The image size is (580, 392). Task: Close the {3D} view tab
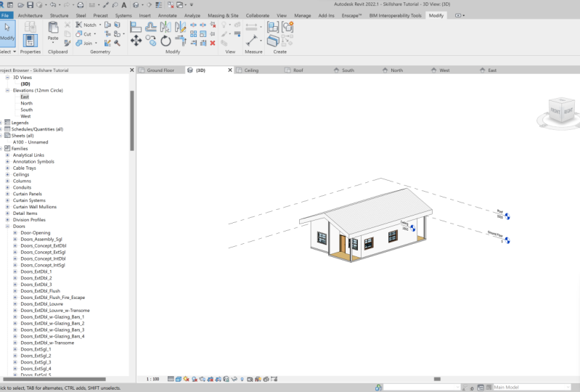point(229,70)
